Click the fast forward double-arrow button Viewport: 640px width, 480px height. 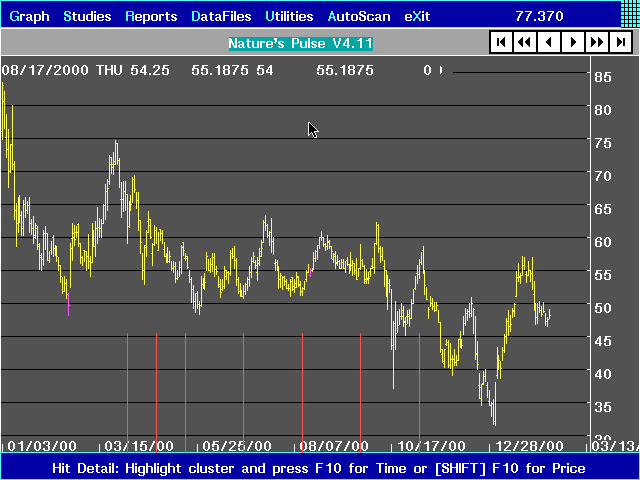point(597,42)
